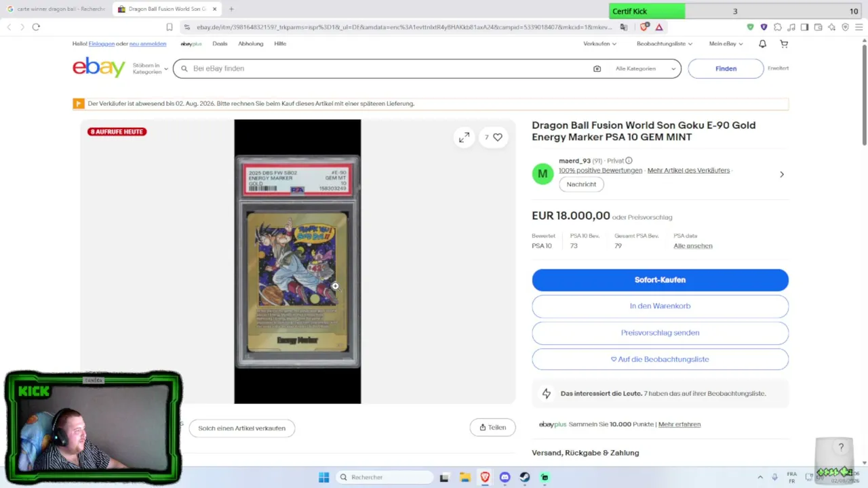Open the Stöbern in Kategorien menu
The image size is (868, 488).
tap(150, 68)
